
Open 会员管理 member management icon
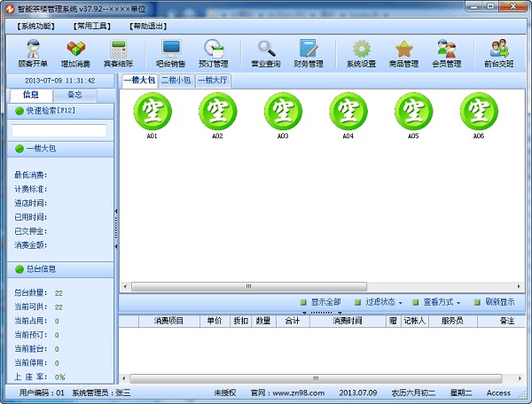pyautogui.click(x=447, y=53)
